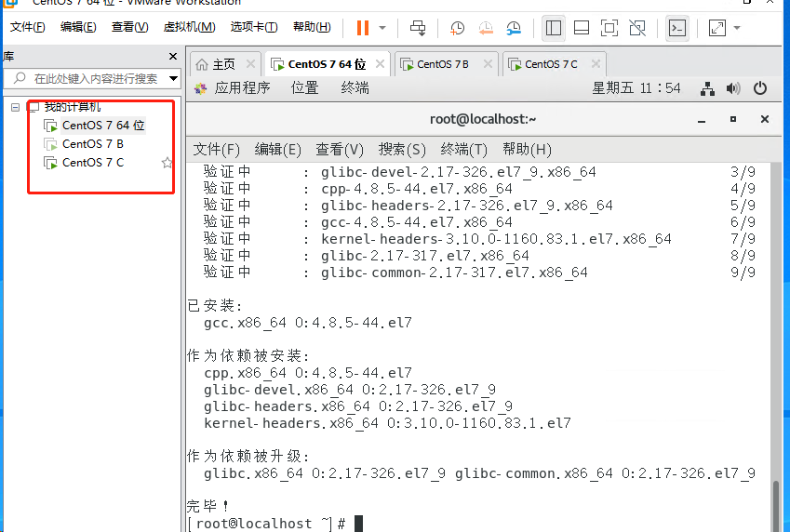Select 我的计算机 in the library tree

[72, 107]
